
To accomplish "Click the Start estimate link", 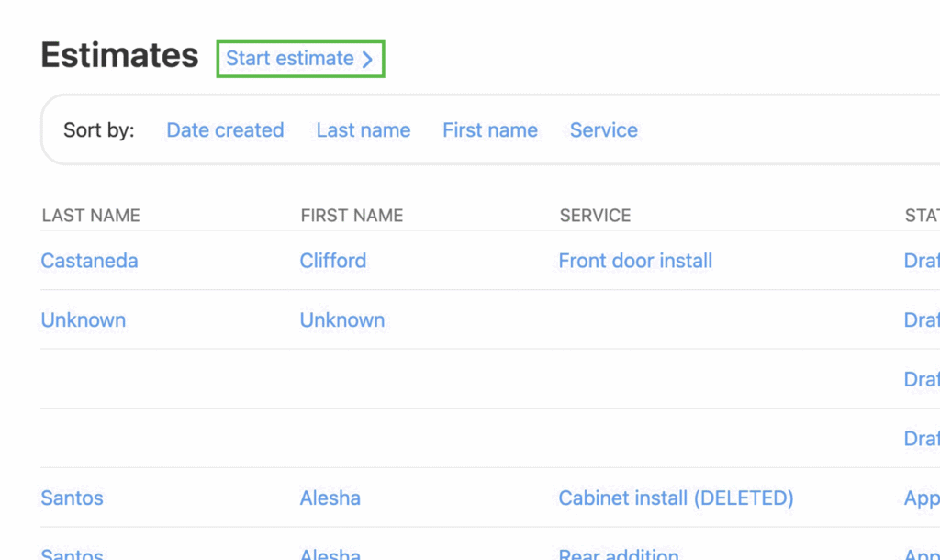I will (x=299, y=59).
